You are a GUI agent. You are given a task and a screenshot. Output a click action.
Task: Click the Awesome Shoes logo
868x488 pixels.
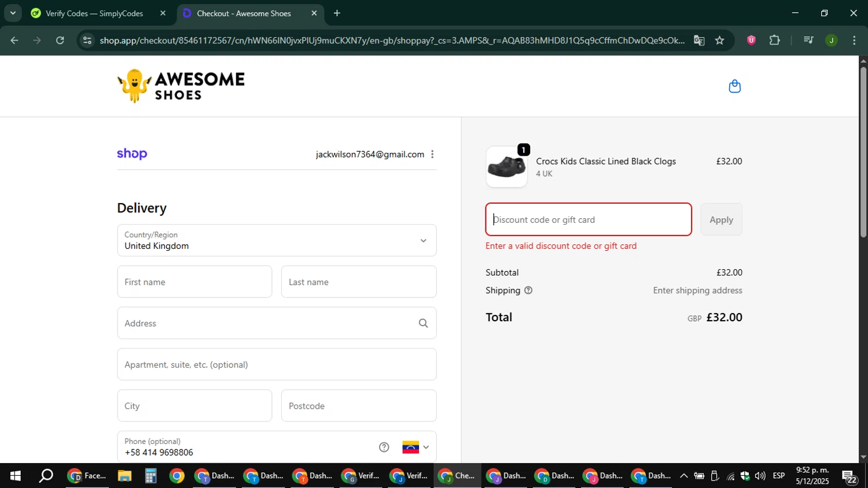coord(181,86)
